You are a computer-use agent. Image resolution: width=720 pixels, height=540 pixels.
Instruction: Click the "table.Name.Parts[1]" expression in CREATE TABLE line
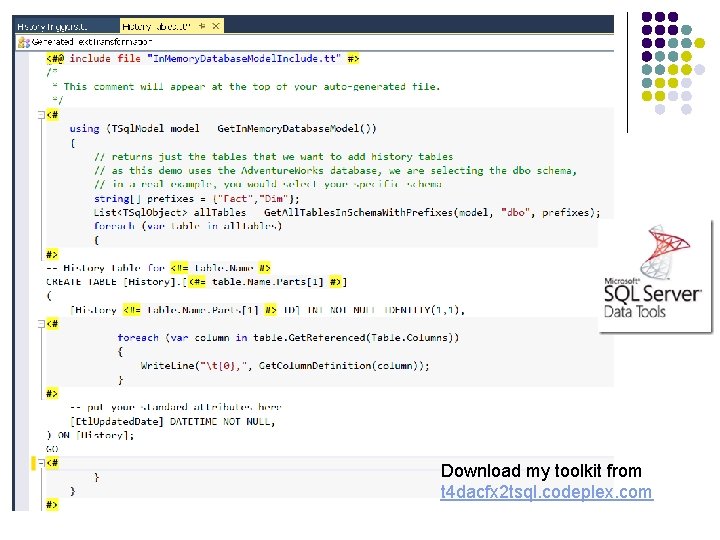point(268,282)
